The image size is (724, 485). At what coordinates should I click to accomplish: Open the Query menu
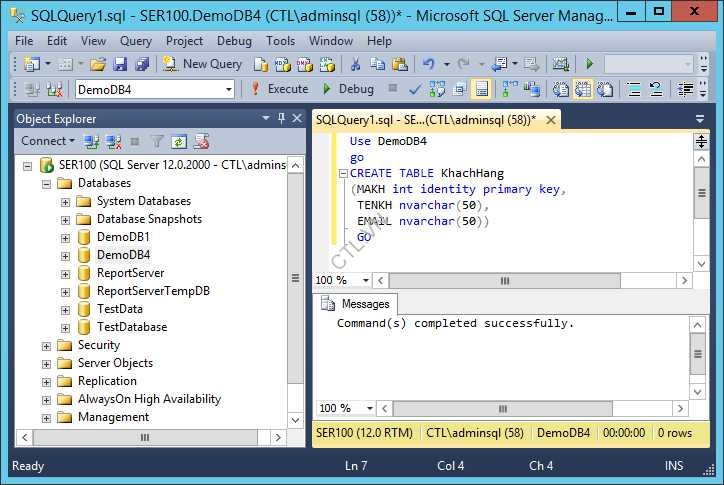(x=135, y=41)
